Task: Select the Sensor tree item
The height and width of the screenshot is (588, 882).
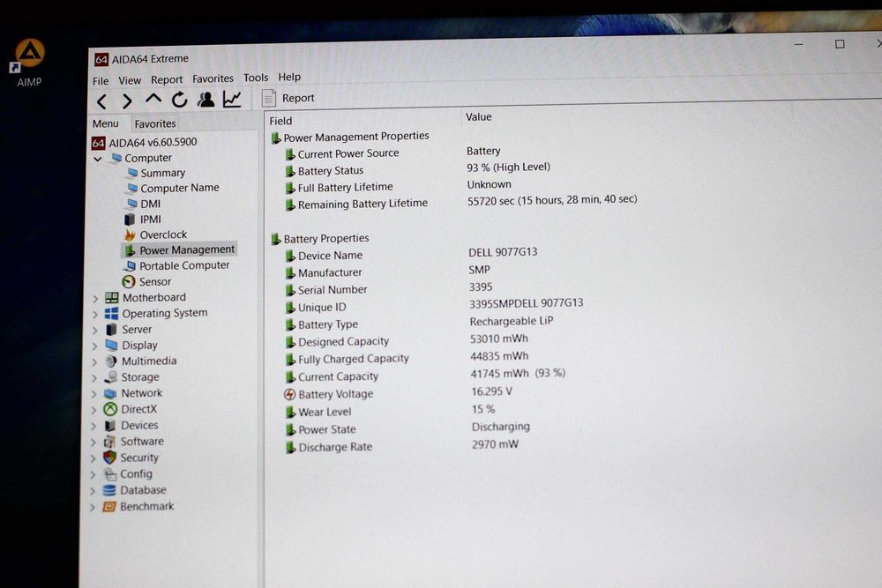Action: pyautogui.click(x=146, y=281)
